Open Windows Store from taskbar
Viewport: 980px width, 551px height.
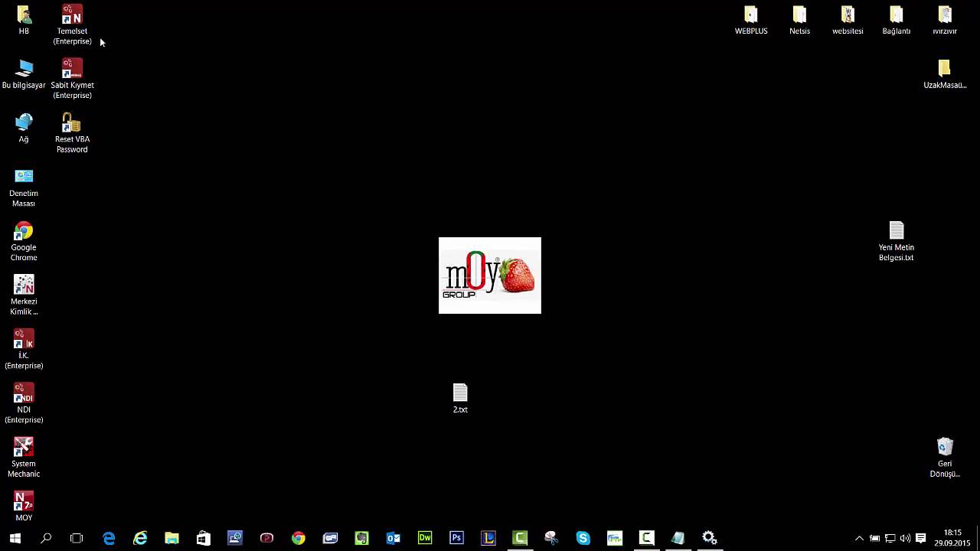pyautogui.click(x=204, y=538)
